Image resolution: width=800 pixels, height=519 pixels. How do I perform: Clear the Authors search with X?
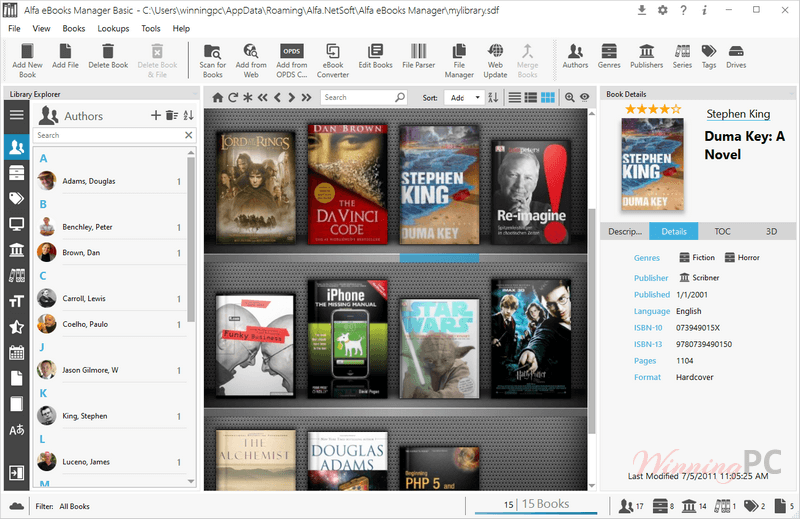(x=189, y=135)
